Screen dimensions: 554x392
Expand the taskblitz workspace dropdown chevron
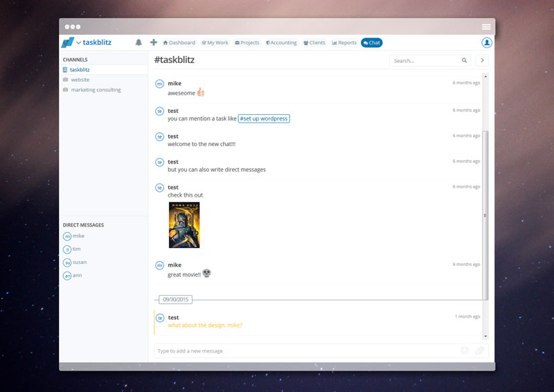pos(78,43)
